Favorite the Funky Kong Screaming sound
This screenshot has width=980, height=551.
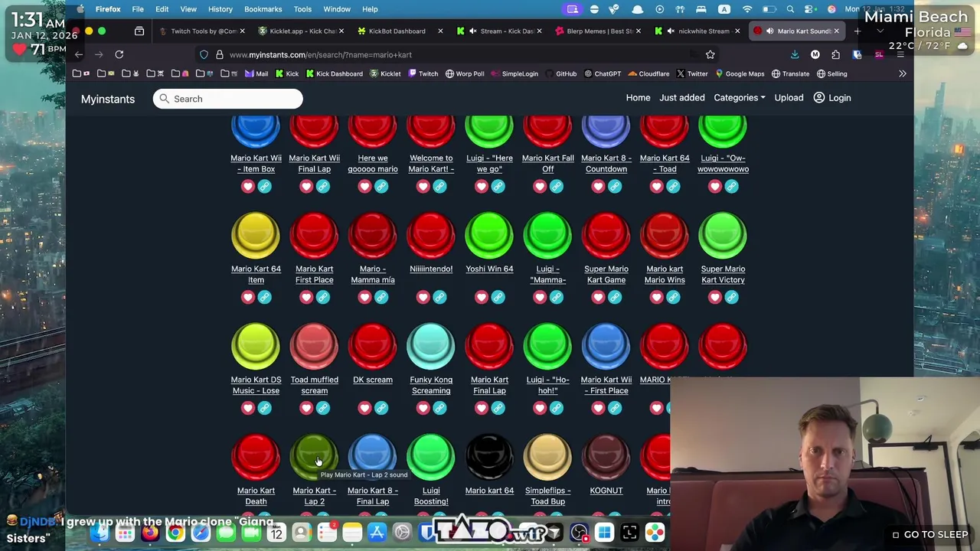(423, 408)
